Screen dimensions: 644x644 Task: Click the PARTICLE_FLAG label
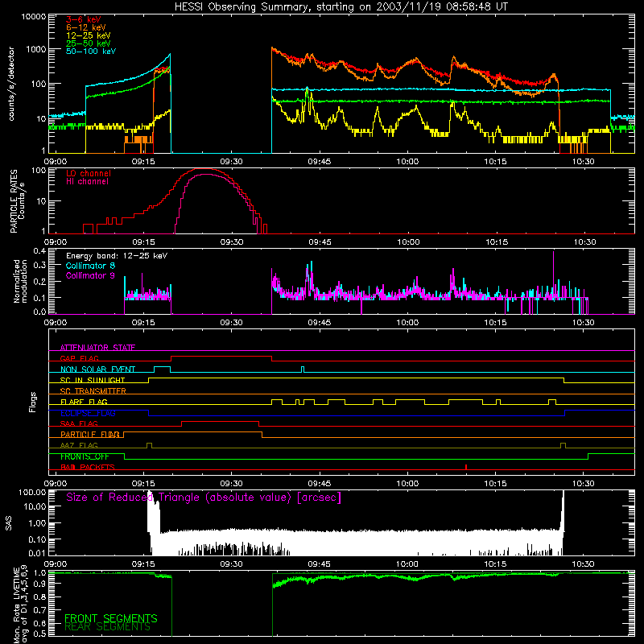[x=90, y=435]
